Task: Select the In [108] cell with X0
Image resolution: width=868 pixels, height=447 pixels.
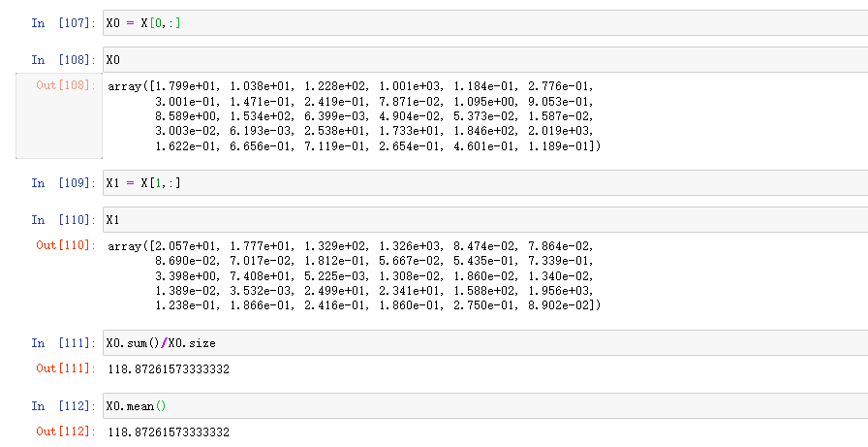Action: (484, 60)
